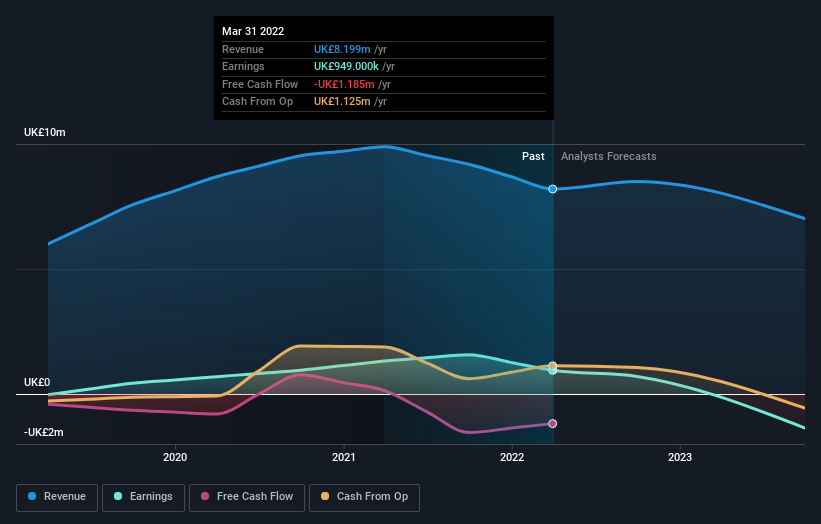This screenshot has height=524, width=821.
Task: Click the Mar 31 2022 tooltip date
Action: pos(253,31)
